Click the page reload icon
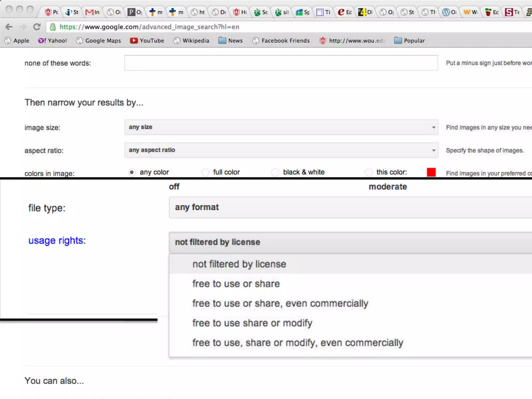The height and width of the screenshot is (399, 532). click(x=37, y=27)
